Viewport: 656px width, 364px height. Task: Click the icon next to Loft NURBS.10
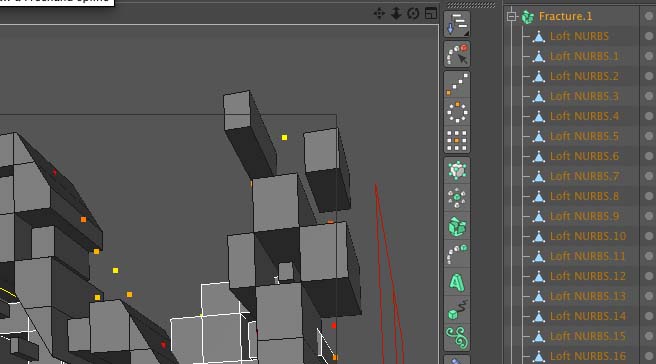coord(539,236)
